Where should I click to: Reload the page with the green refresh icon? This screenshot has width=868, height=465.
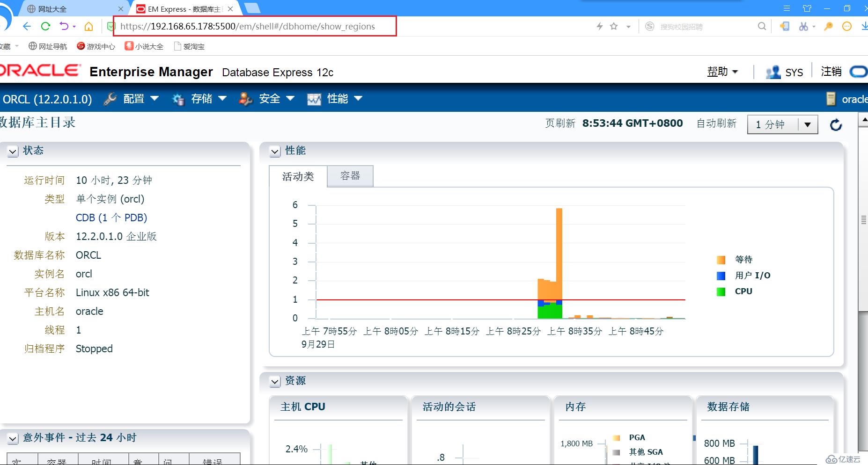(45, 26)
